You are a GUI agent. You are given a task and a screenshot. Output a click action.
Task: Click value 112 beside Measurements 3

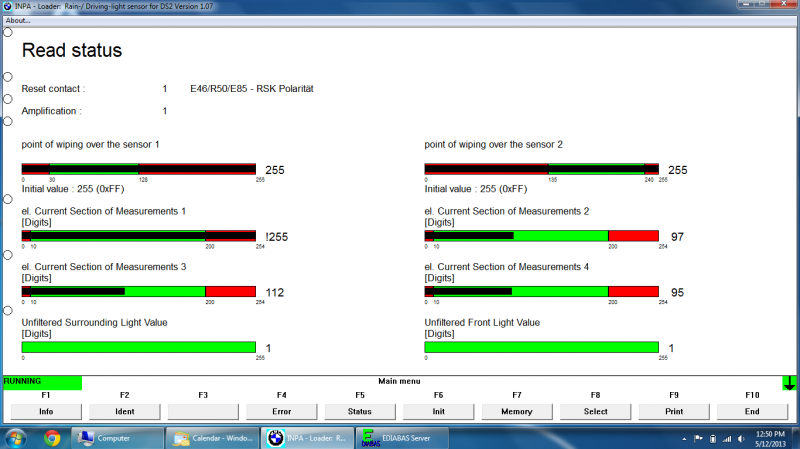click(274, 292)
